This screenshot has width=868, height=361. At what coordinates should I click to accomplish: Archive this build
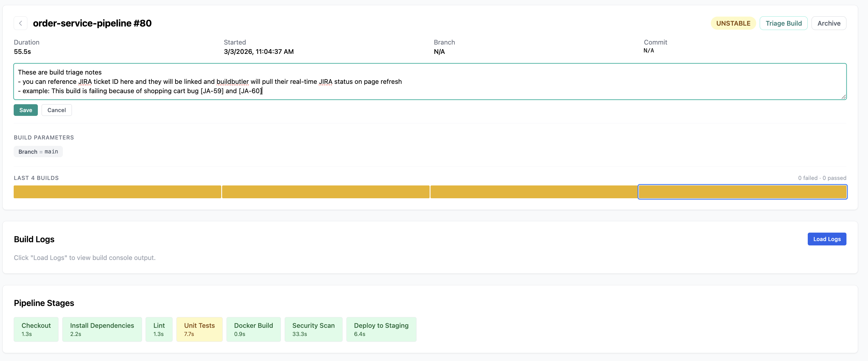click(x=828, y=23)
